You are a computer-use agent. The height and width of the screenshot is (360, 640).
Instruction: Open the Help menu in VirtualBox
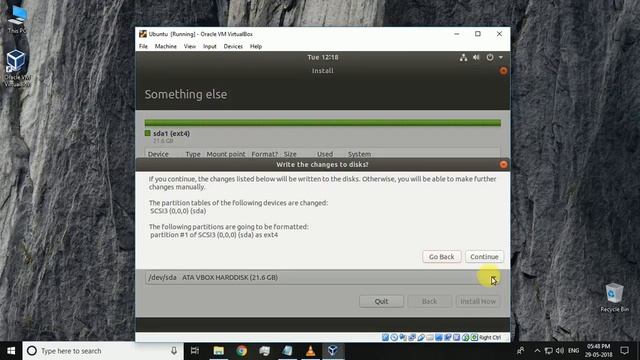click(256, 46)
